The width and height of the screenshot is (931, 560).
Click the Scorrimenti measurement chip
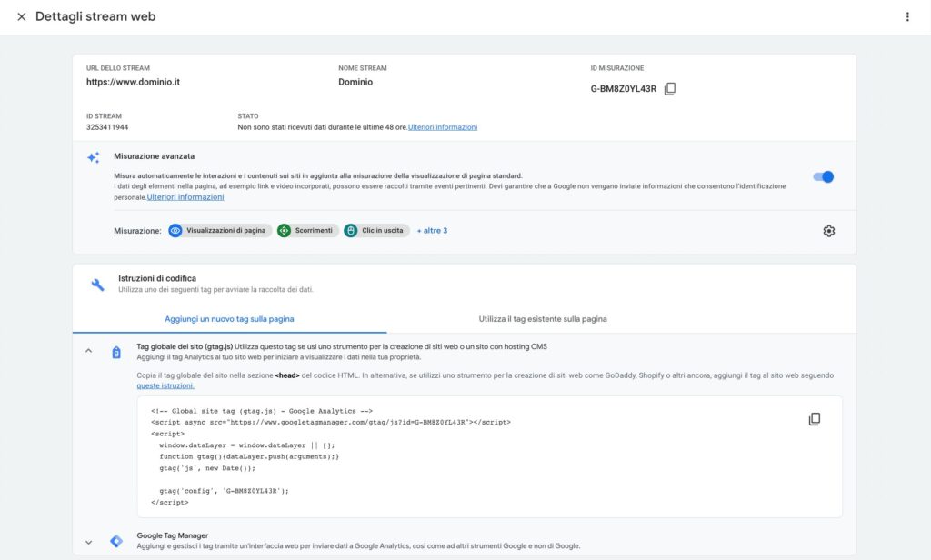pos(308,230)
